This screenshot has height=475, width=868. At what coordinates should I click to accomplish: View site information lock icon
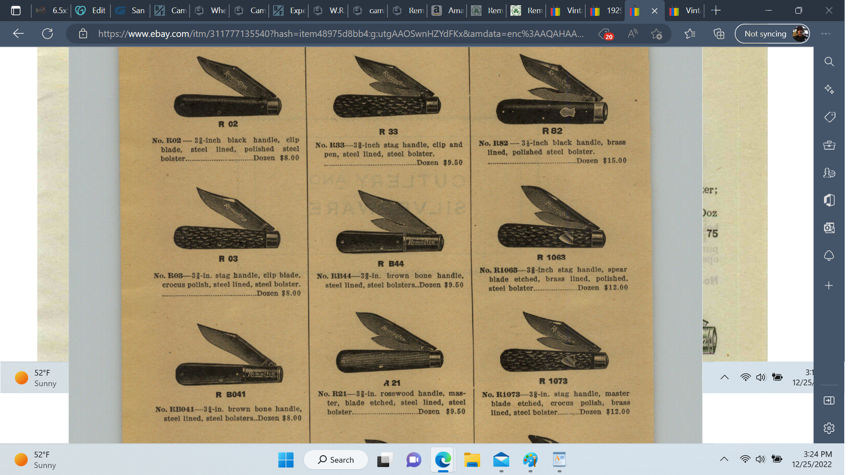pos(83,33)
